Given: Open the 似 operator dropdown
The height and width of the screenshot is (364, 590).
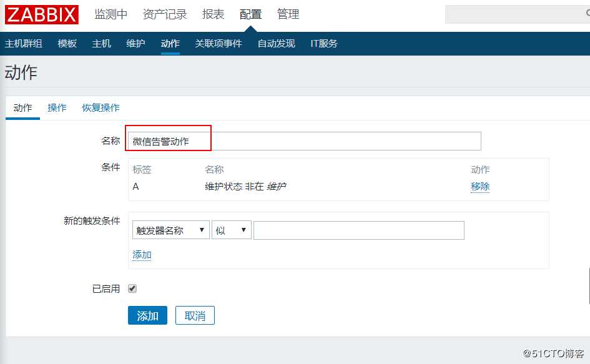Looking at the screenshot, I should click(232, 230).
